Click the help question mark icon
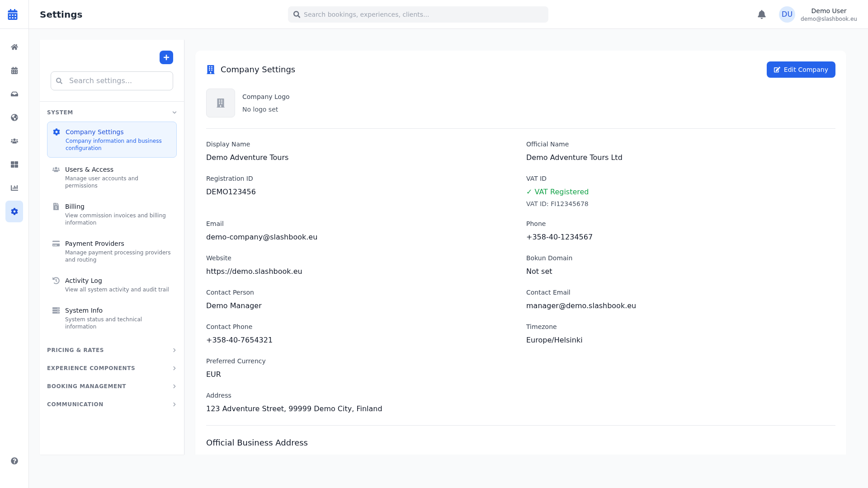 (14, 461)
